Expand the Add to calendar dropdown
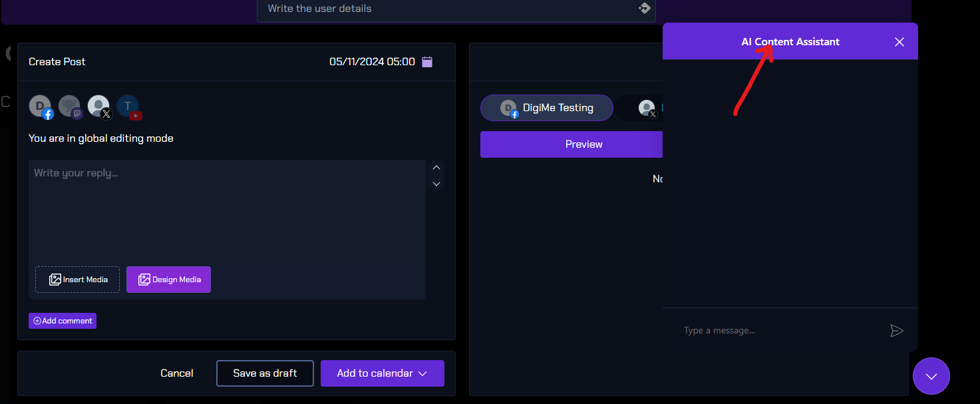Screen dimensions: 980x404 click(422, 373)
